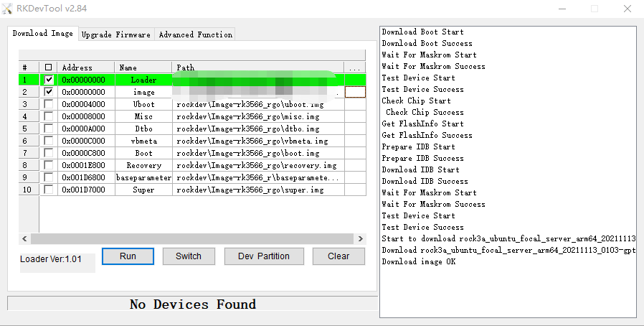Close the RKDevTool window
Image resolution: width=644 pixels, height=326 pixels.
pyautogui.click(x=627, y=8)
